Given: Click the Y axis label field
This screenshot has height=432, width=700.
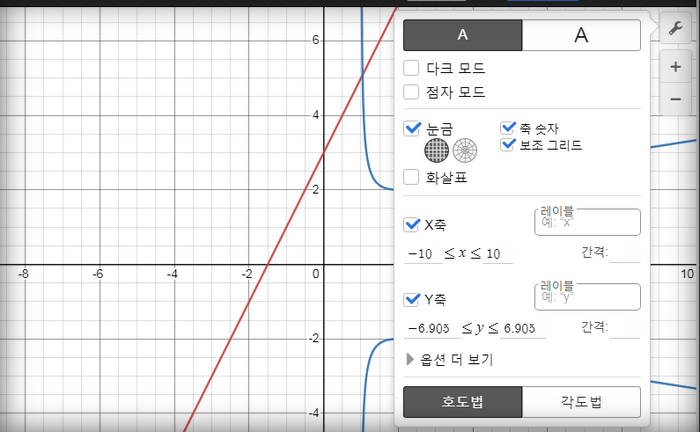Looking at the screenshot, I should (x=588, y=297).
